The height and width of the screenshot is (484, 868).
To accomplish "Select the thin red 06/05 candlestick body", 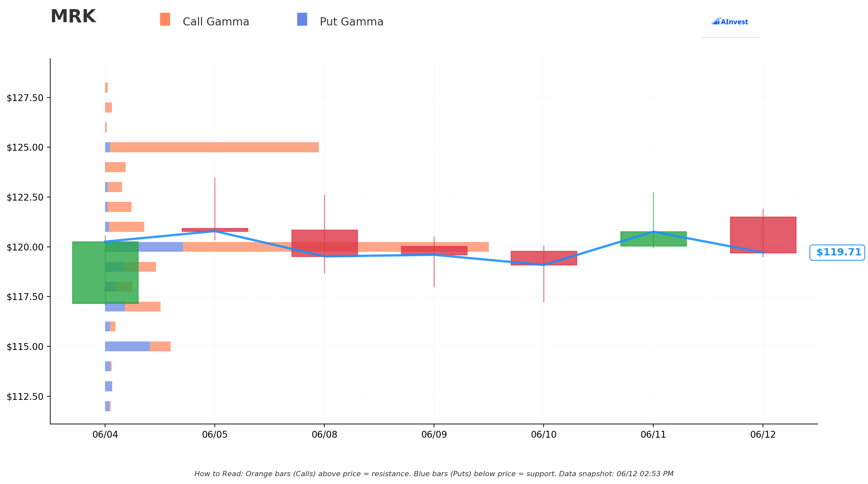I will click(215, 230).
